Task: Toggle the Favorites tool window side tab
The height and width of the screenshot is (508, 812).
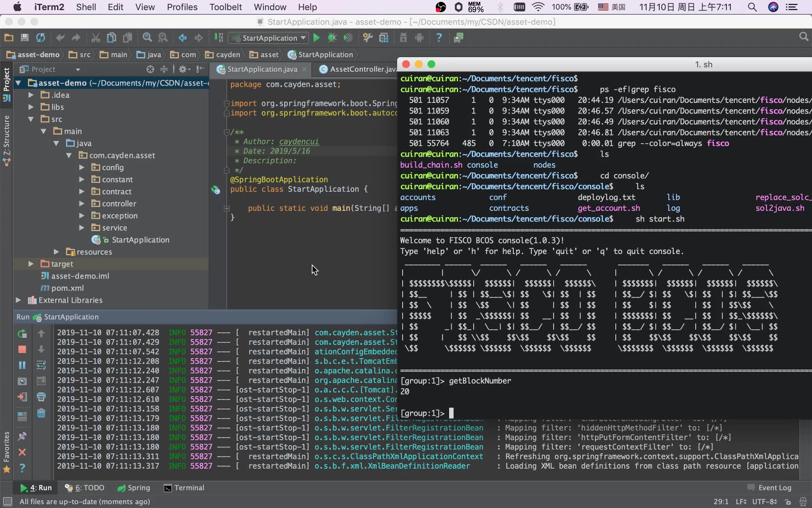Action: 6,452
